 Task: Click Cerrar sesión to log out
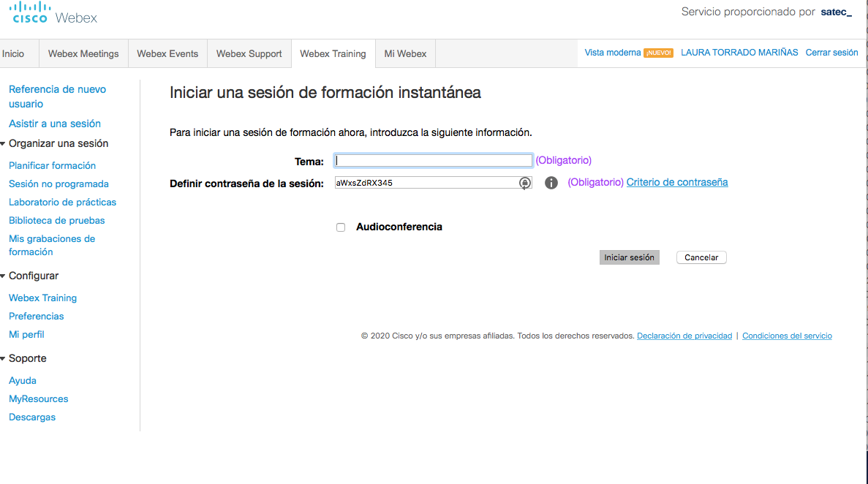click(x=831, y=52)
